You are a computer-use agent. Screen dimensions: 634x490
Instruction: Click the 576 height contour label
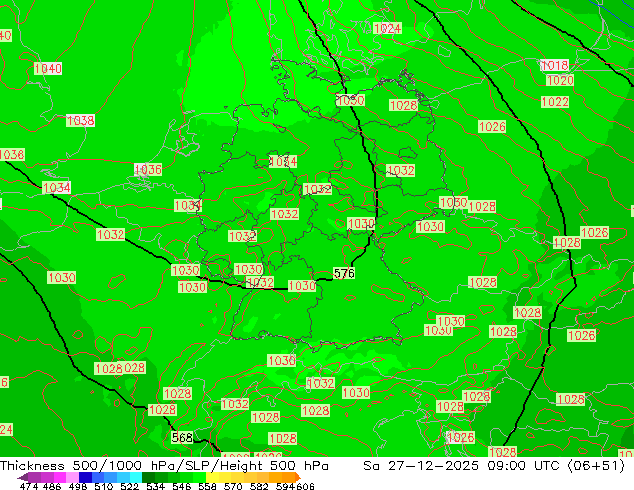(344, 274)
